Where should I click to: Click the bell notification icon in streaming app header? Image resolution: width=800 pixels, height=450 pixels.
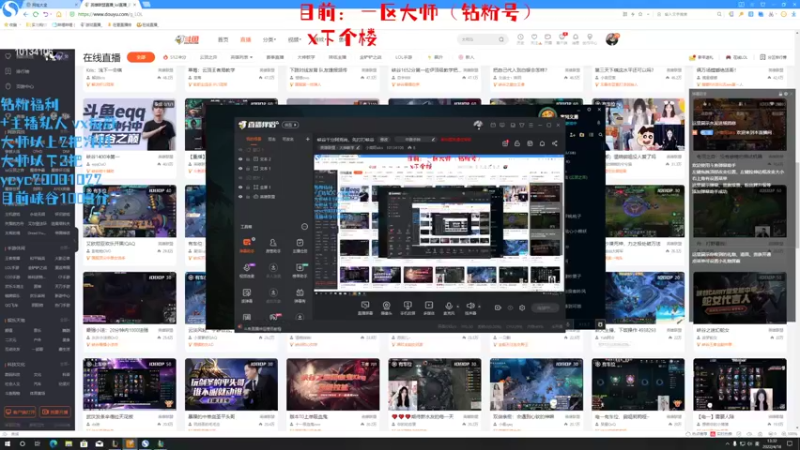542,143
